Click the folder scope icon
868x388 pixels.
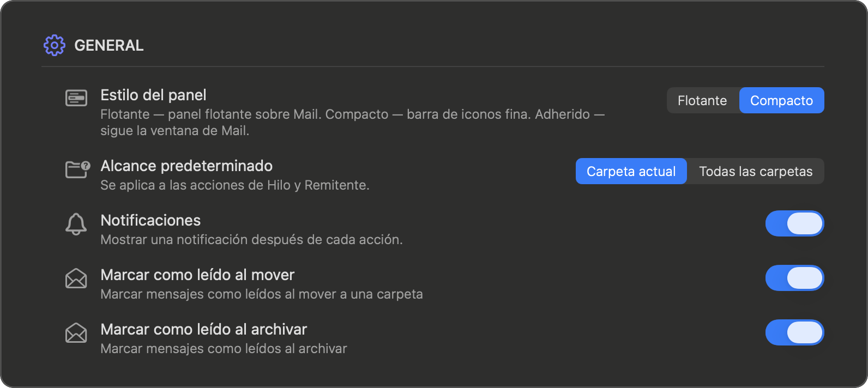(77, 169)
